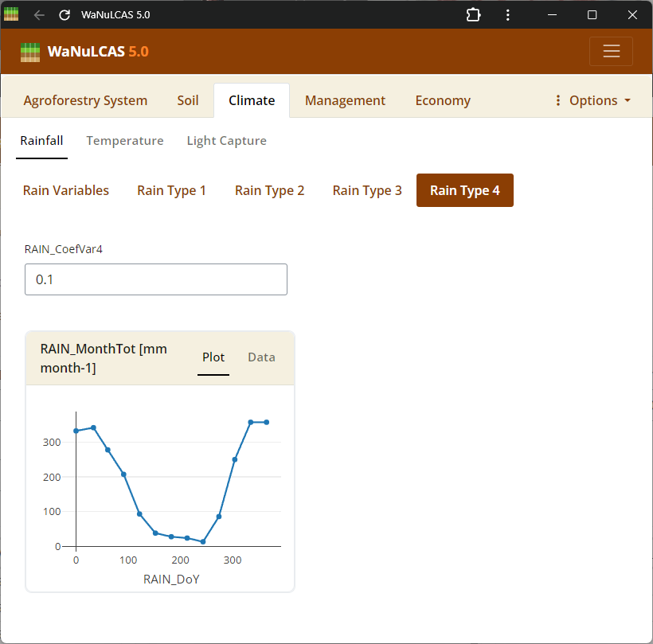The width and height of the screenshot is (653, 644).
Task: Click the RAIN_CoefVar4 input field
Action: click(156, 280)
